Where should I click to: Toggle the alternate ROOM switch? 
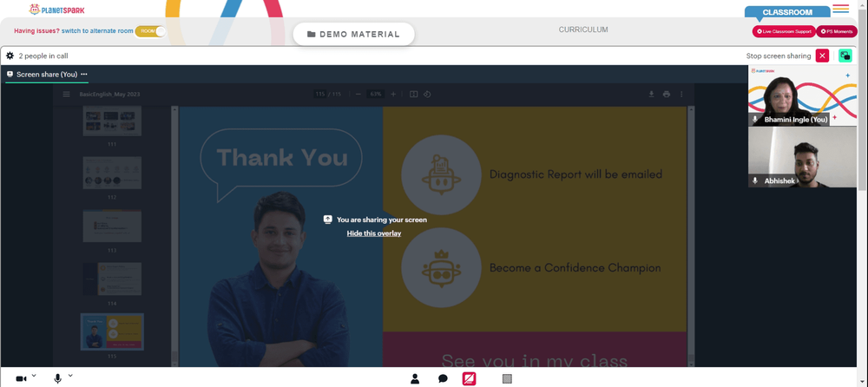[151, 31]
